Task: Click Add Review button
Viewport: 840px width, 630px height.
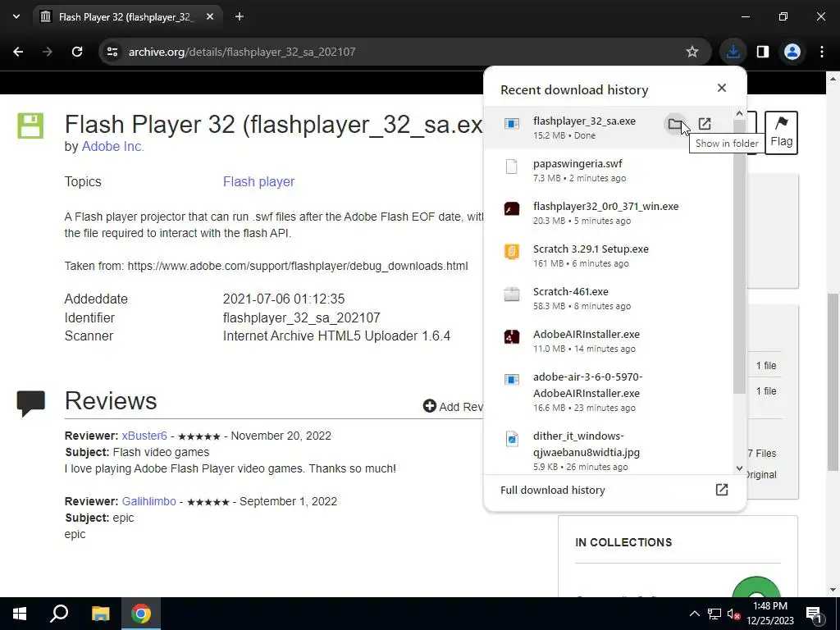Action: coord(454,407)
